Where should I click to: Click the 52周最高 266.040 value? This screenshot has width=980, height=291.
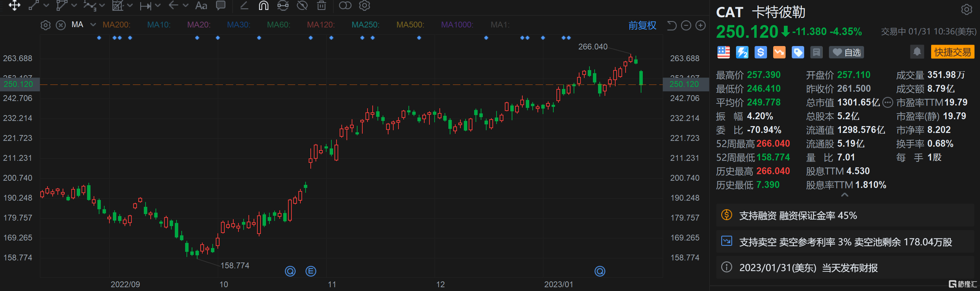coord(773,144)
